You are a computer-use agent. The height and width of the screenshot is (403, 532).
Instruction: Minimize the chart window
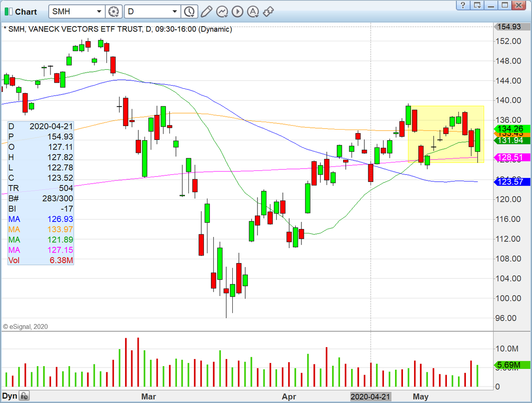[x=491, y=5]
